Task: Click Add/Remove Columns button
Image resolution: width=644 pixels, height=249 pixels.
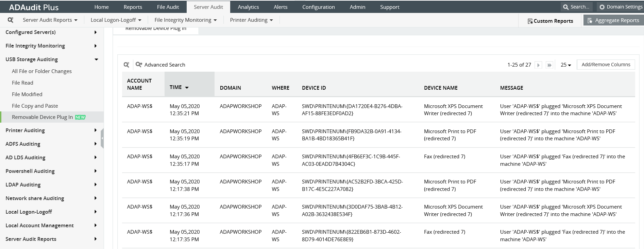Action: tap(606, 65)
